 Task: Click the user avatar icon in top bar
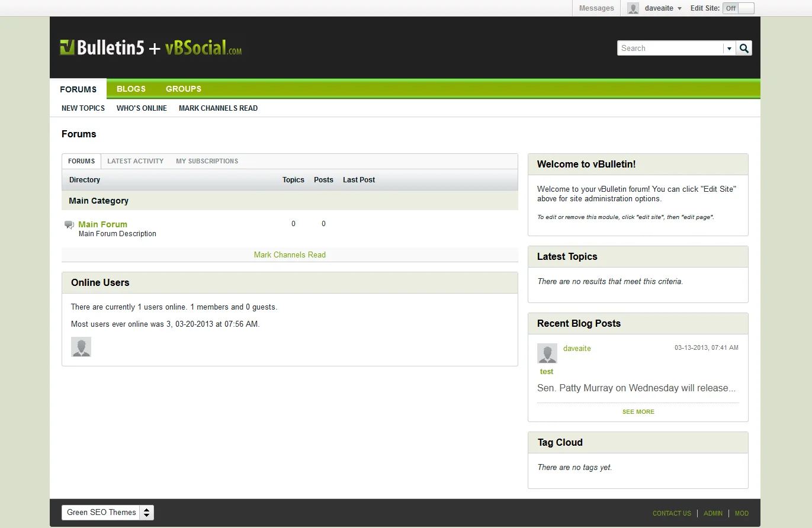coord(633,8)
